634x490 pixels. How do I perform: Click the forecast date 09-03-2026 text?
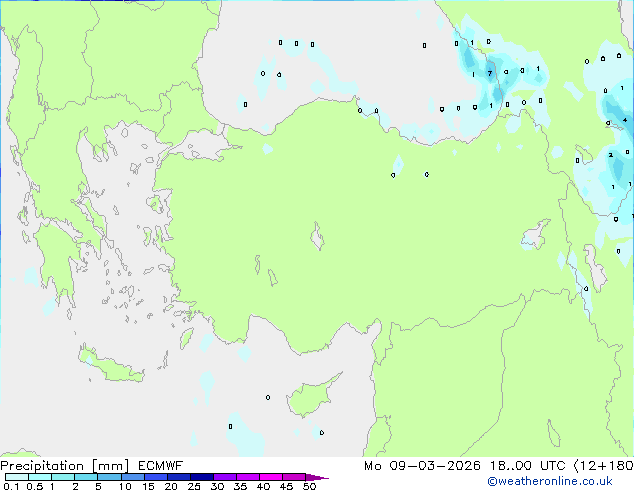tap(435, 466)
